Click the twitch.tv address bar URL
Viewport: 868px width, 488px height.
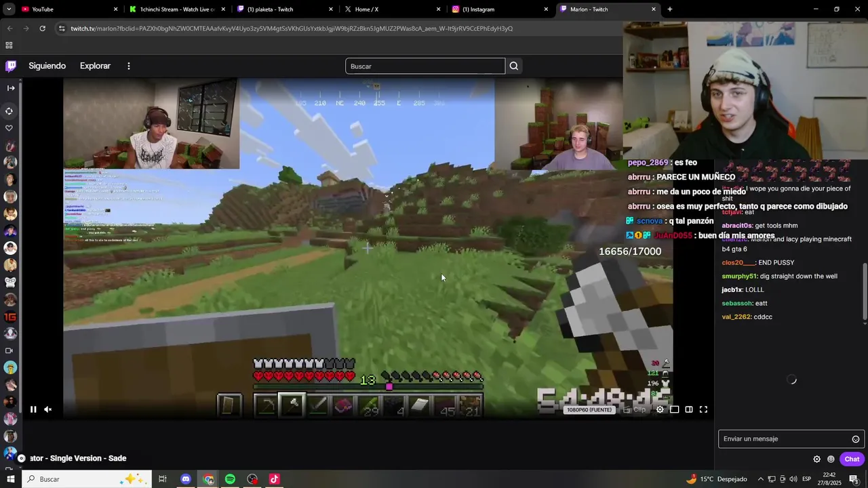(292, 28)
